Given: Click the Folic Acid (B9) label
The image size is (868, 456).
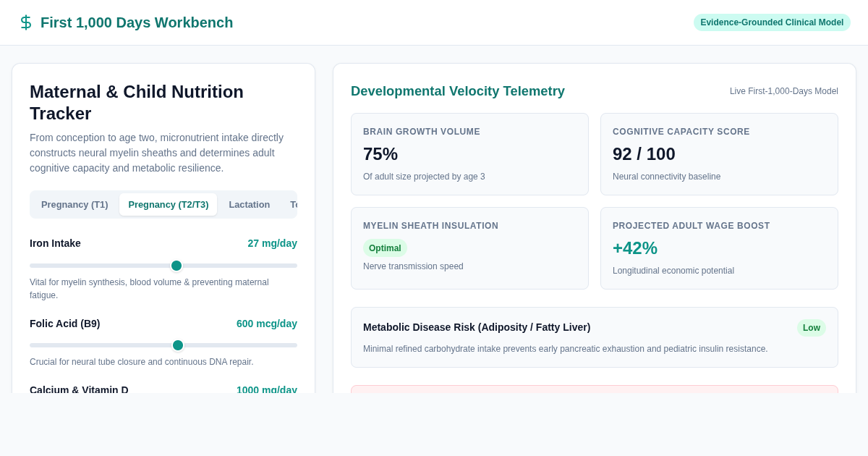Looking at the screenshot, I should [65, 324].
